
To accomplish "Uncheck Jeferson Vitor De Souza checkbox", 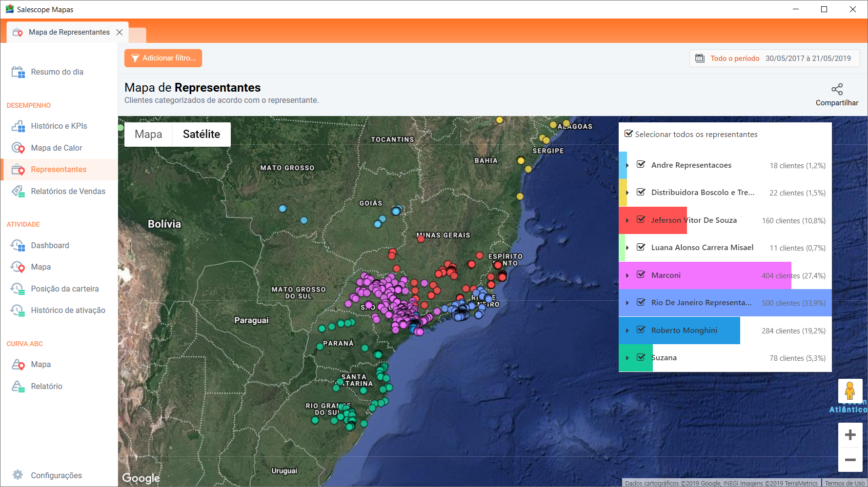I will pyautogui.click(x=641, y=219).
